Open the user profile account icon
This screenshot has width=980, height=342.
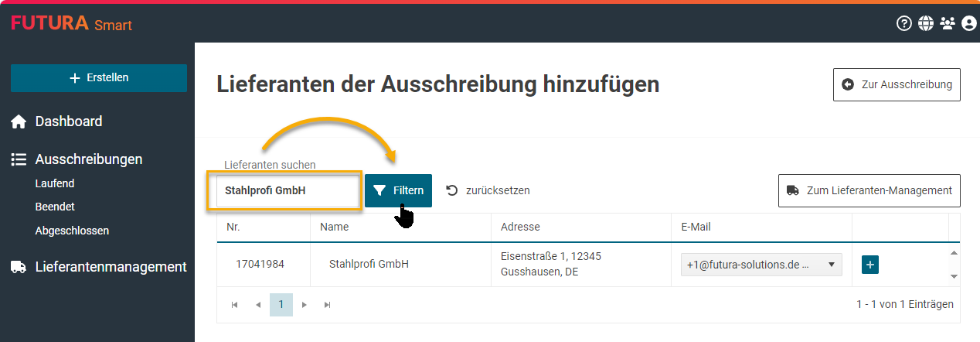coord(969,23)
